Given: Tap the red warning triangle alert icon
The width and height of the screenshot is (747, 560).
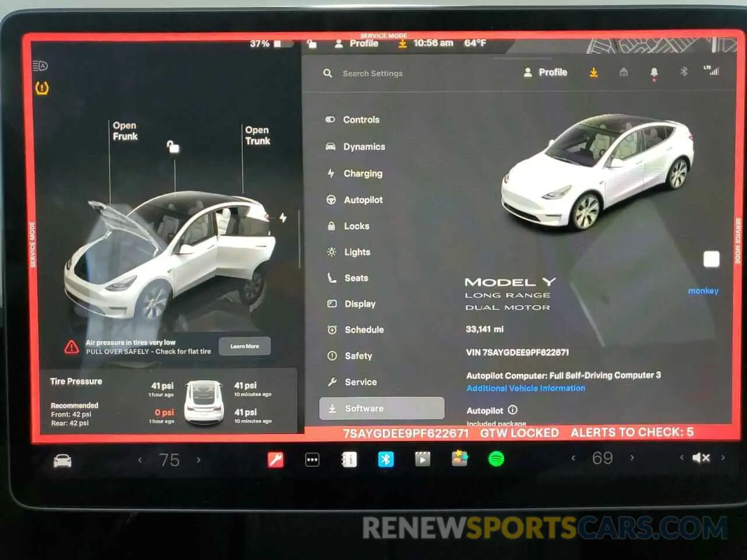Looking at the screenshot, I should [x=72, y=347].
